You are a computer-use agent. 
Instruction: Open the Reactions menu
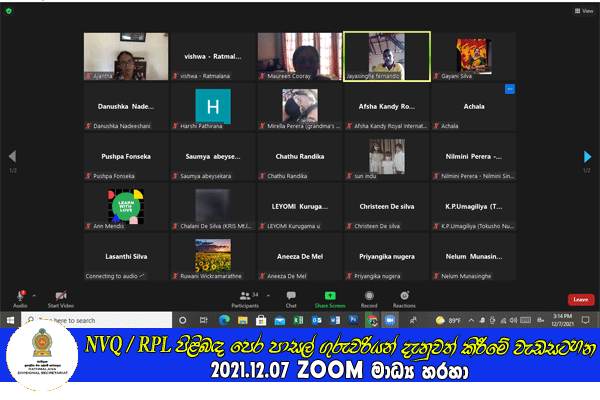click(404, 299)
